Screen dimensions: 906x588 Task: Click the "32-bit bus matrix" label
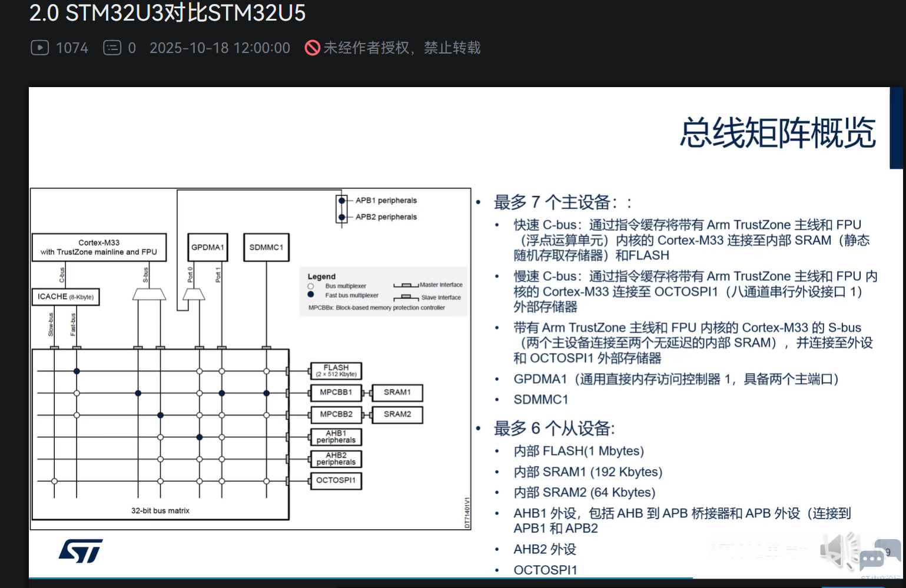point(160,510)
